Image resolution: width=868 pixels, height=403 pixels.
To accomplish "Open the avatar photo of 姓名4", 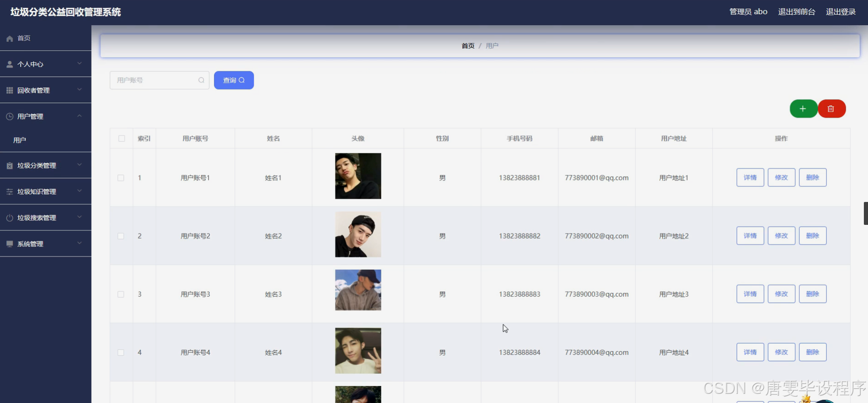I will 358,351.
